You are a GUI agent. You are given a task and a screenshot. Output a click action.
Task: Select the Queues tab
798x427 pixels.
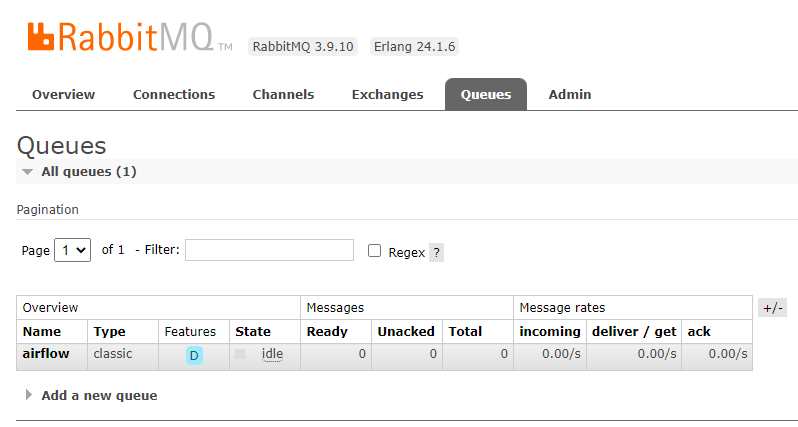tap(486, 95)
